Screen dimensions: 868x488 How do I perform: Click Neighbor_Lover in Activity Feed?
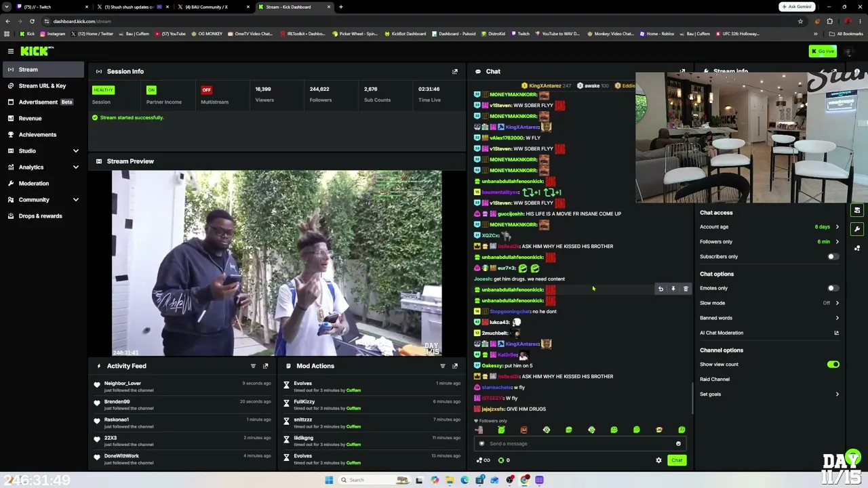click(123, 384)
